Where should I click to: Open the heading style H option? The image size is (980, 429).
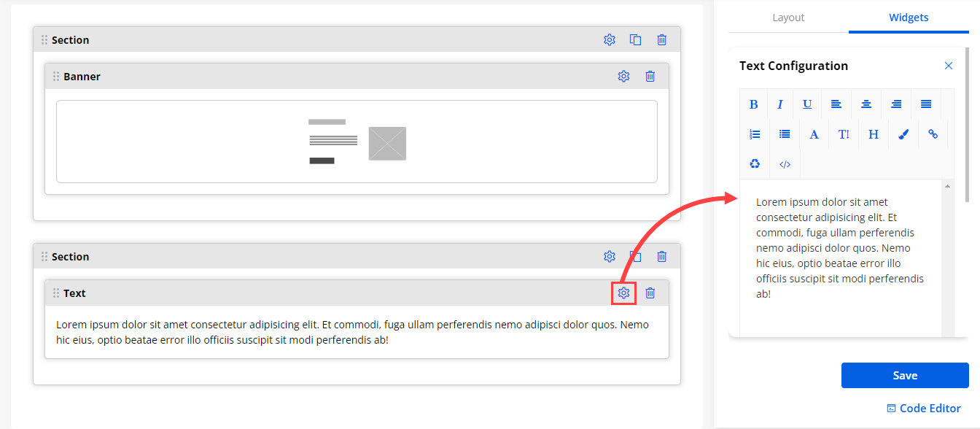tap(874, 134)
